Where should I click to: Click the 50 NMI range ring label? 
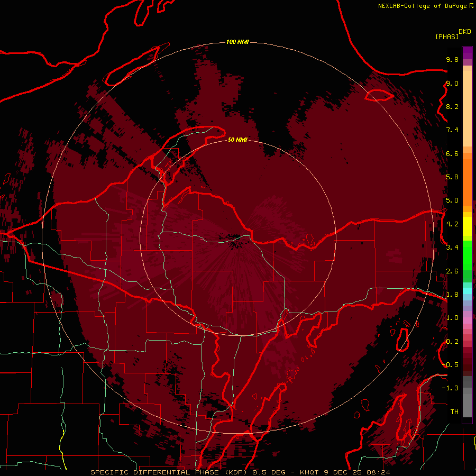(x=237, y=140)
